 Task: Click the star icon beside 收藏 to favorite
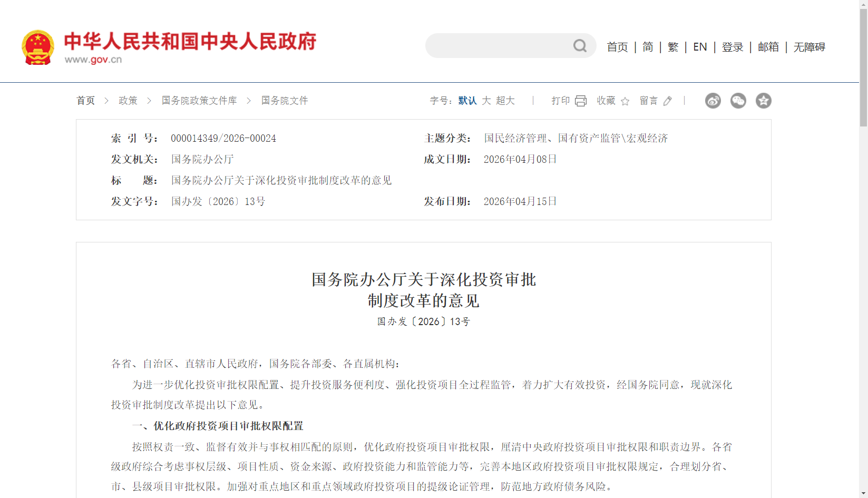click(625, 101)
